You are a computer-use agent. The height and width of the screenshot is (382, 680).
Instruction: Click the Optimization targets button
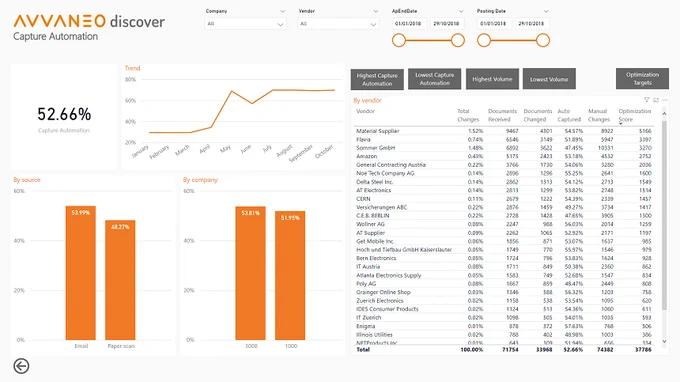[x=642, y=78]
